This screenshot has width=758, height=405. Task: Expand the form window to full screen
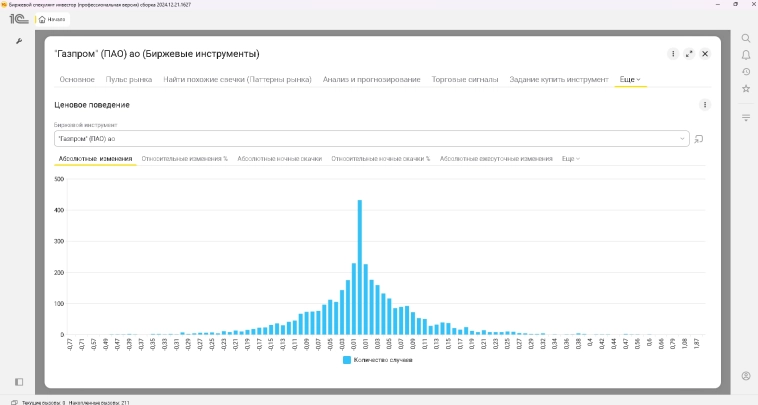point(689,53)
